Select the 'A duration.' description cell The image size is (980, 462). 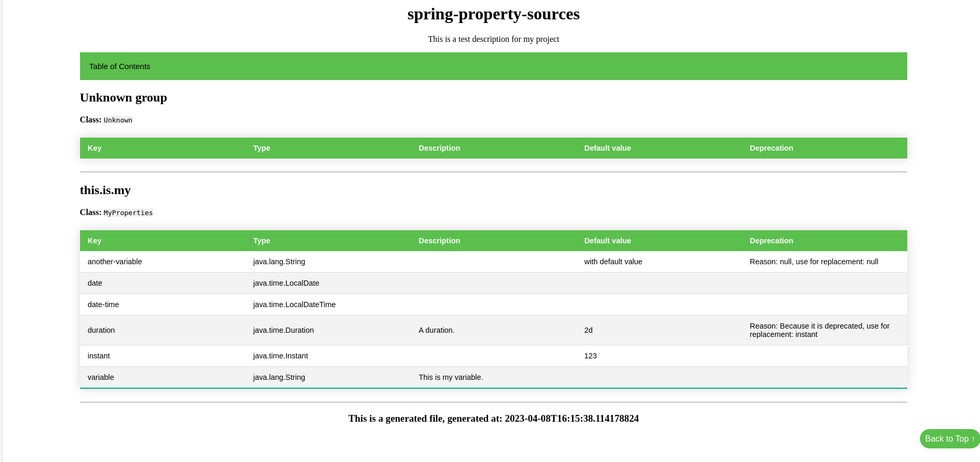coord(494,330)
